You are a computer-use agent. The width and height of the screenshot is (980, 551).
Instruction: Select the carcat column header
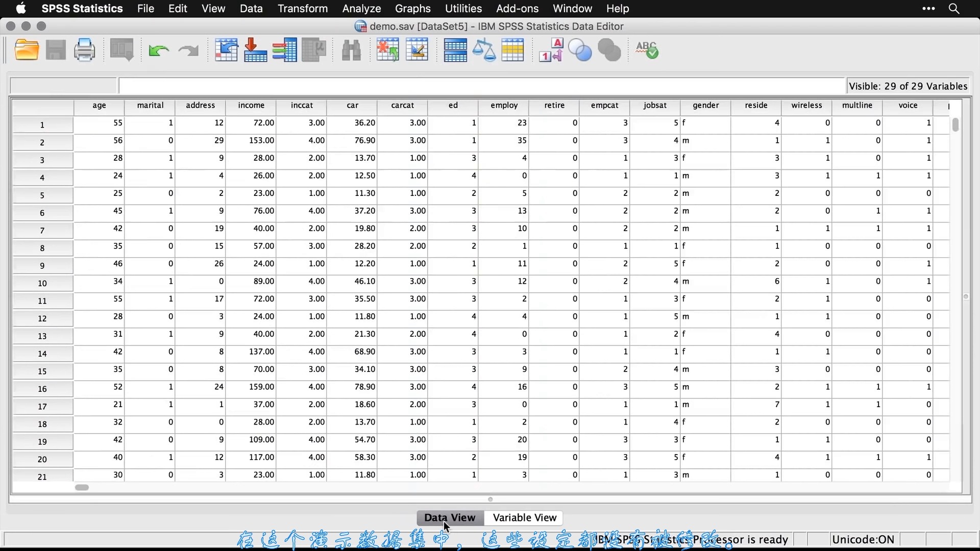[x=403, y=106]
